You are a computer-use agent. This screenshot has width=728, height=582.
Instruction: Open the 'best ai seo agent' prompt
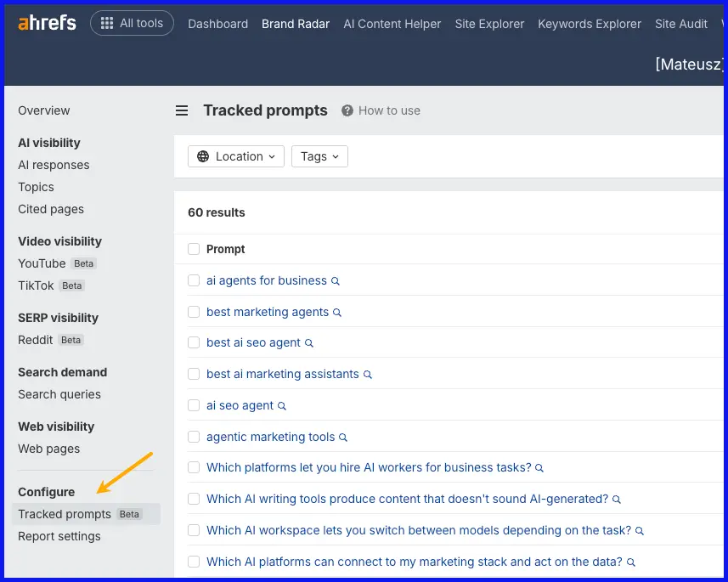click(x=253, y=342)
